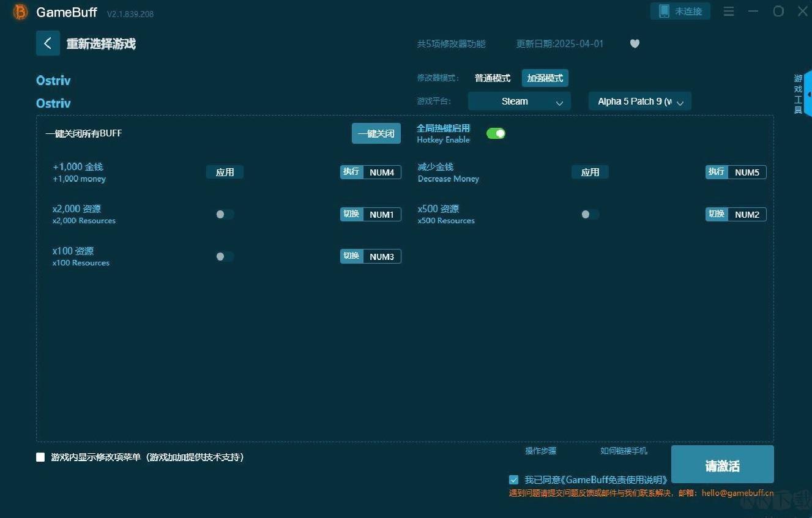
Task: Click the 请激活 activate button
Action: tap(722, 465)
